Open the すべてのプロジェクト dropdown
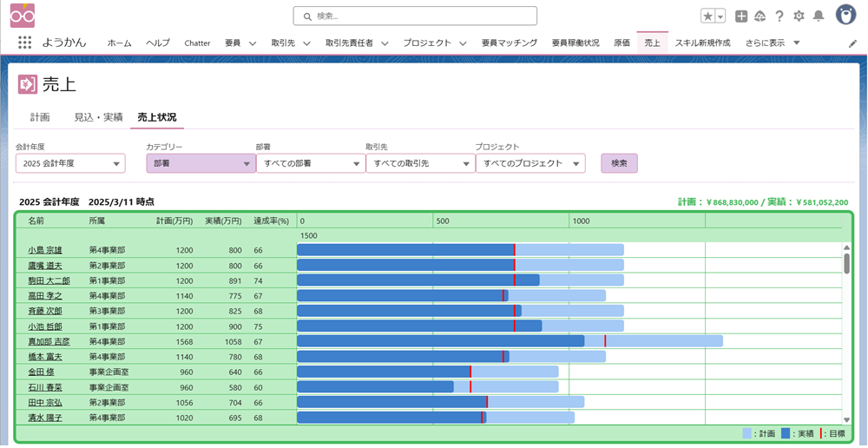 coord(529,163)
